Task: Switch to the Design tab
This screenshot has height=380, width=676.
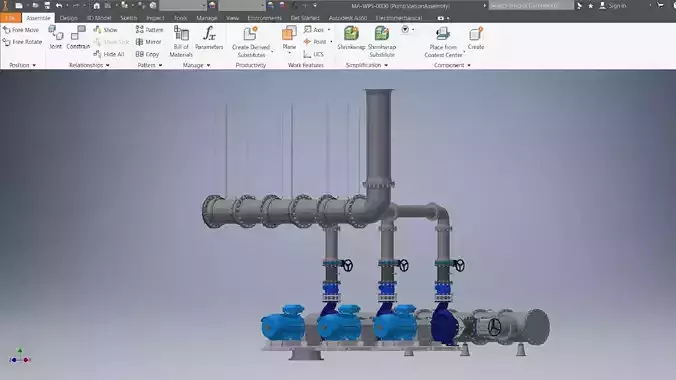Action: (x=69, y=18)
